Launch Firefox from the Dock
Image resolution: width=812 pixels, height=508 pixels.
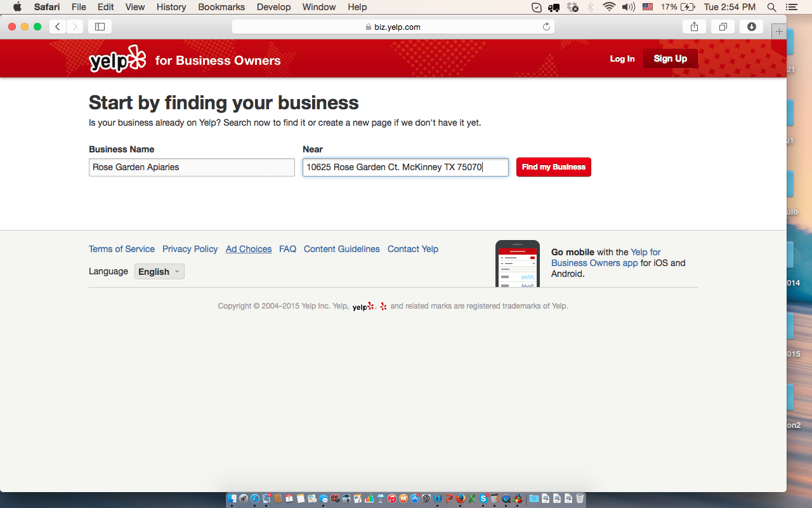[460, 498]
